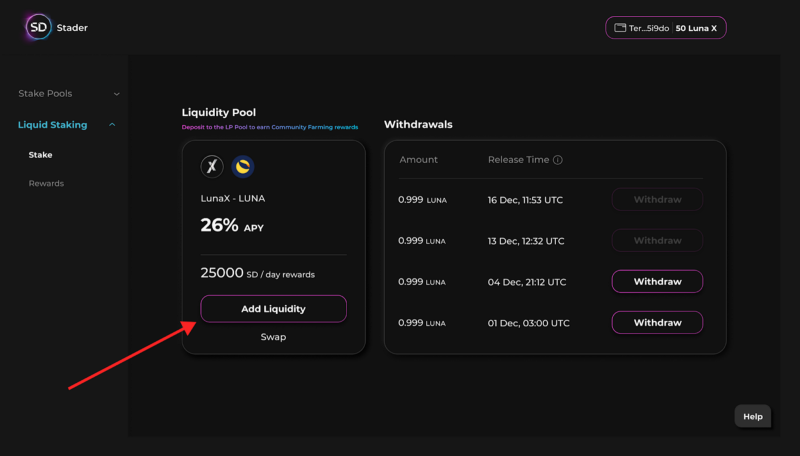This screenshot has height=456, width=800.
Task: Click 13 Dec, 12:32 UTC release time
Action: point(526,241)
